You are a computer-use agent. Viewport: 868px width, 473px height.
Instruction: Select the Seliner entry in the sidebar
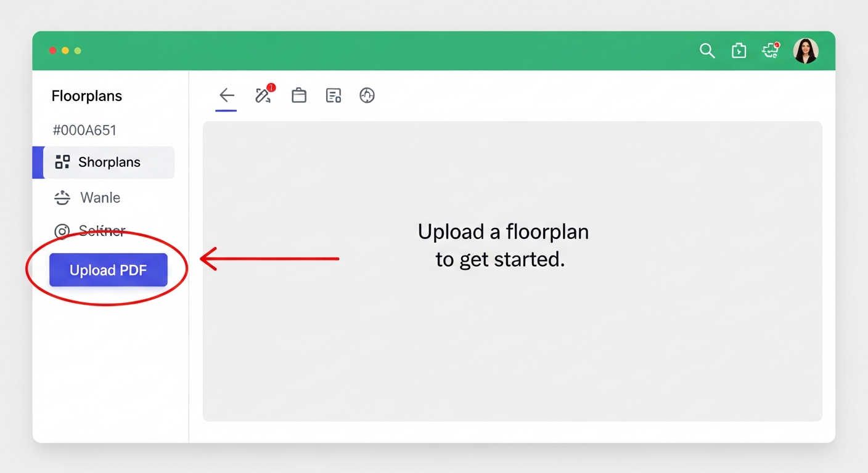102,231
